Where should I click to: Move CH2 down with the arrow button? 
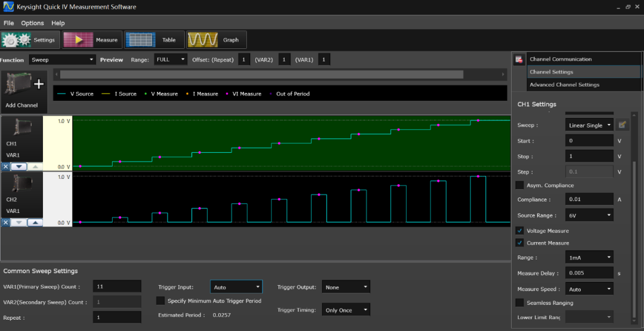[19, 222]
